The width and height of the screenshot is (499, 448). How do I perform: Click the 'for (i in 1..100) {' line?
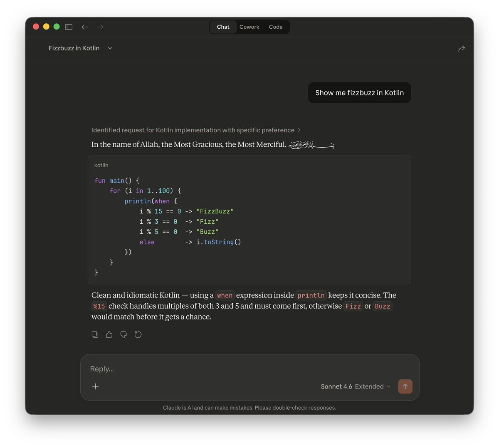[145, 191]
